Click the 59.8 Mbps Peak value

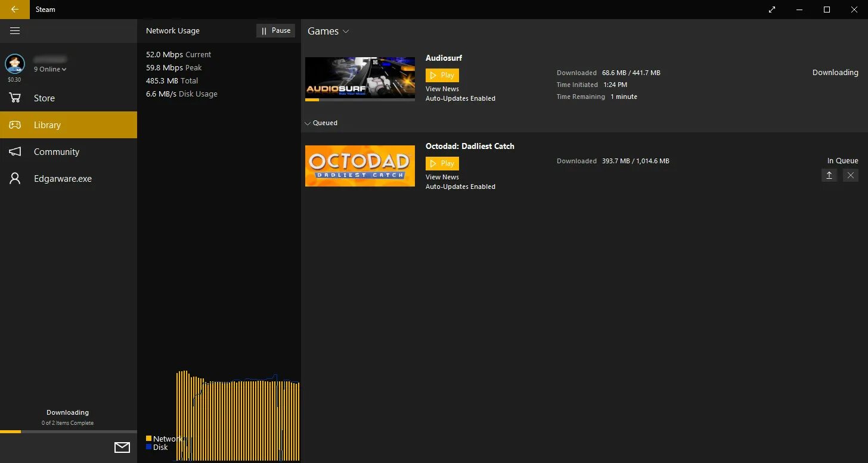(x=174, y=68)
